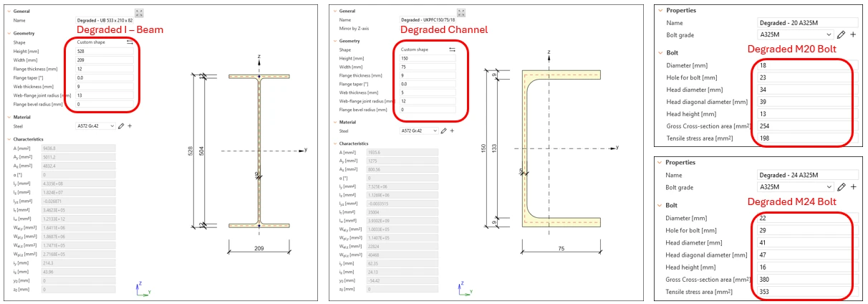Screen dimensions: 868x304
Task: Click the plus icon next to I-beam steel material
Action: 130,126
